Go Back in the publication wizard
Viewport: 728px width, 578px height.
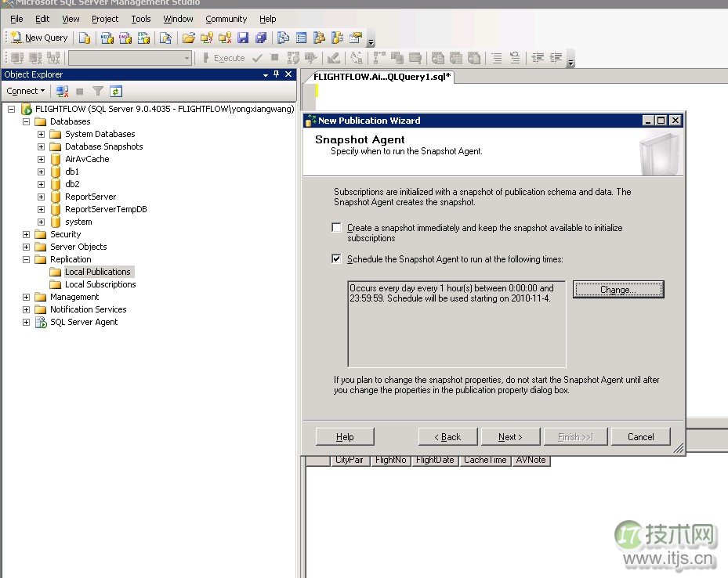tap(447, 437)
